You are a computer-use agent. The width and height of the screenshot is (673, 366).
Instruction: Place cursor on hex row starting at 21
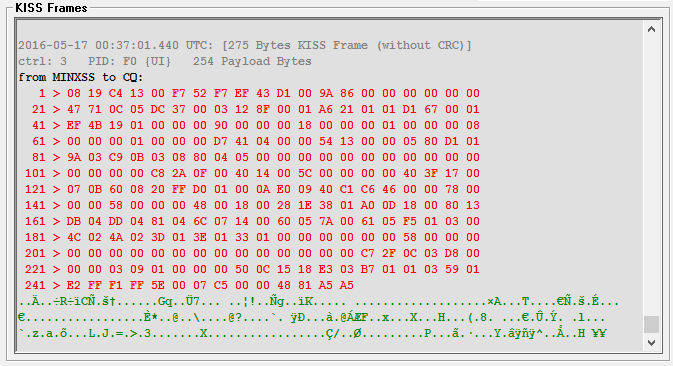pyautogui.click(x=255, y=109)
